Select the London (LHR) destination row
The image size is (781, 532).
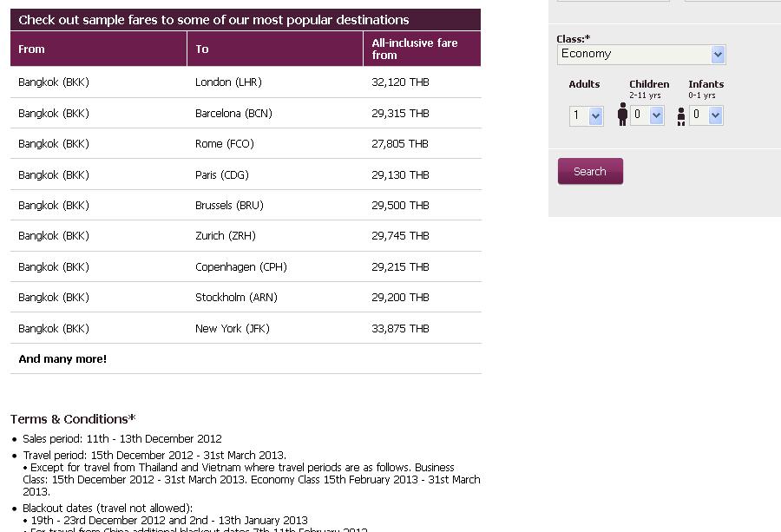[246, 82]
